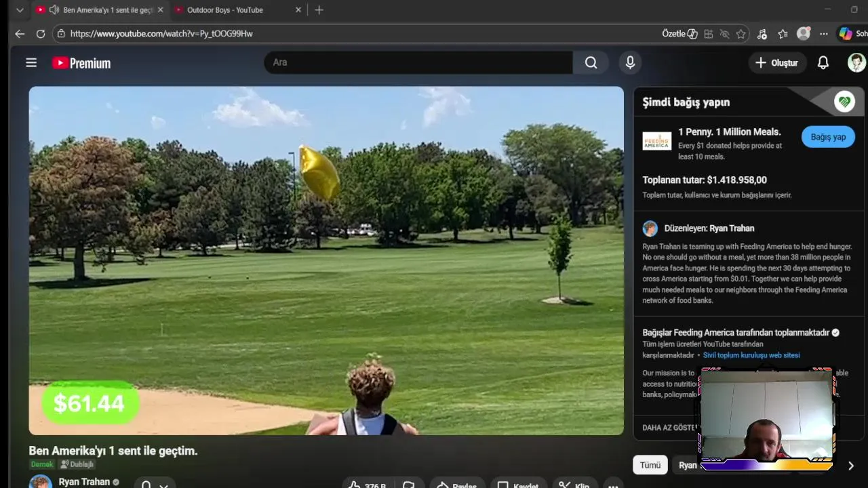
Task: Click the green heart donation badge
Action: [844, 102]
